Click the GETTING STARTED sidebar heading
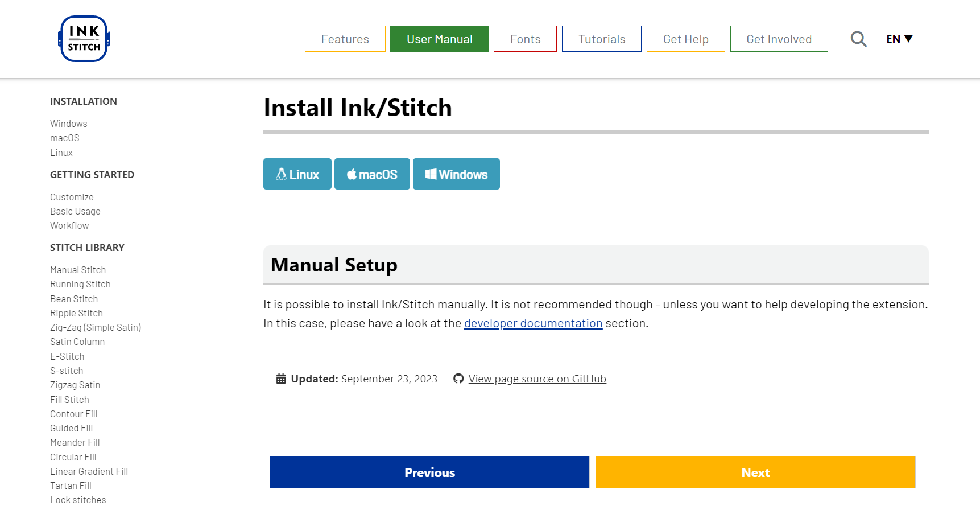 coord(92,175)
